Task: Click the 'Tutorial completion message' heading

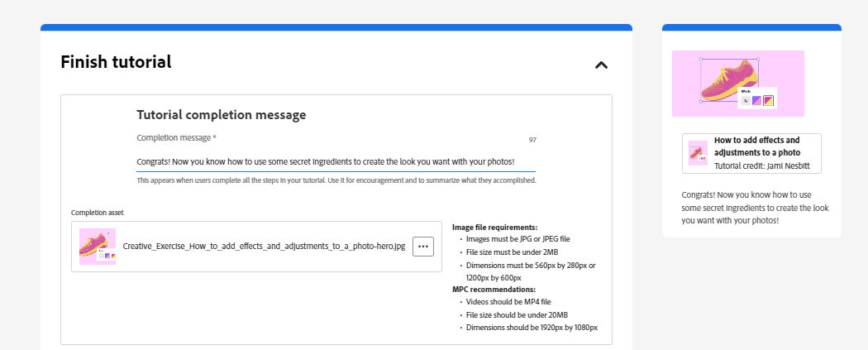Action: tap(221, 115)
